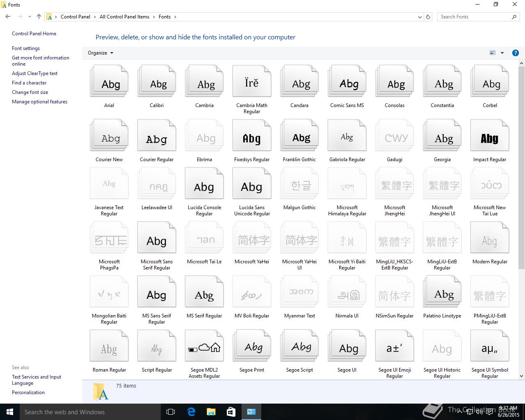Open Adjust ClearType text link
The height and width of the screenshot is (420, 525).
coord(35,73)
